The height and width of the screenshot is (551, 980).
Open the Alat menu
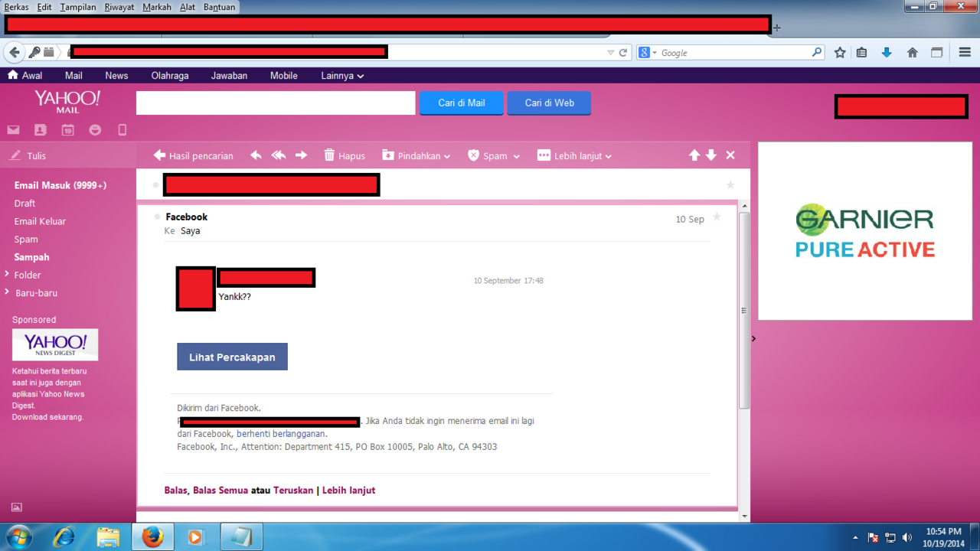point(188,7)
